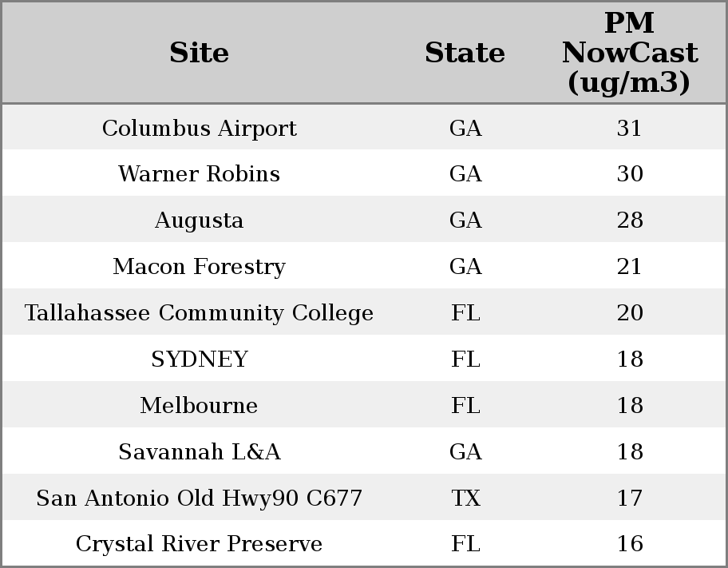Select Warner Robins' NowCast value 30

coord(629,174)
